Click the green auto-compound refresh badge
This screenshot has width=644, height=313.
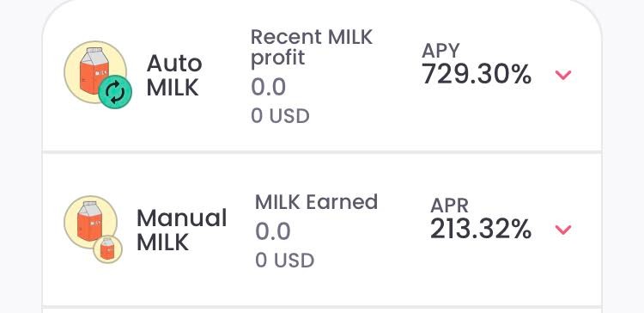[115, 92]
